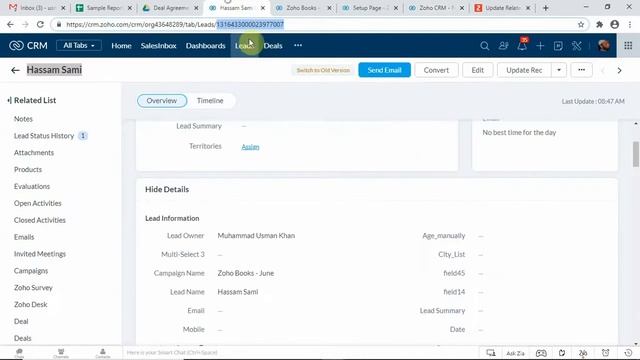Open the marketplace play icon in top bar
This screenshot has height=360, width=640.
coord(558,46)
